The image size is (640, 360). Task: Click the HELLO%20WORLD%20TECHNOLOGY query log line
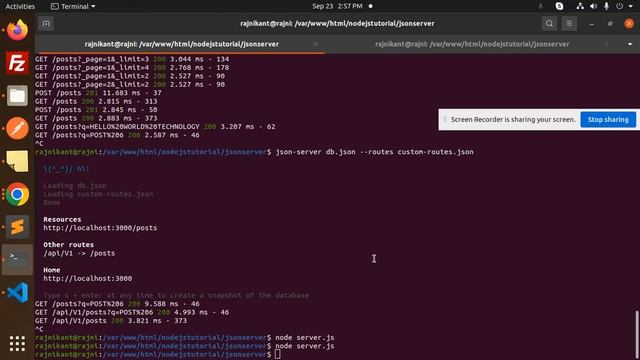tap(155, 127)
